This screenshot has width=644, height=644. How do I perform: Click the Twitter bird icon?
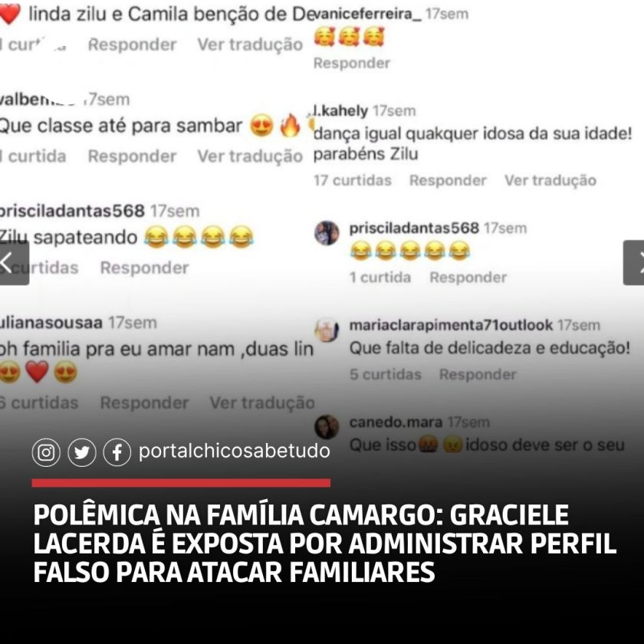[82, 452]
